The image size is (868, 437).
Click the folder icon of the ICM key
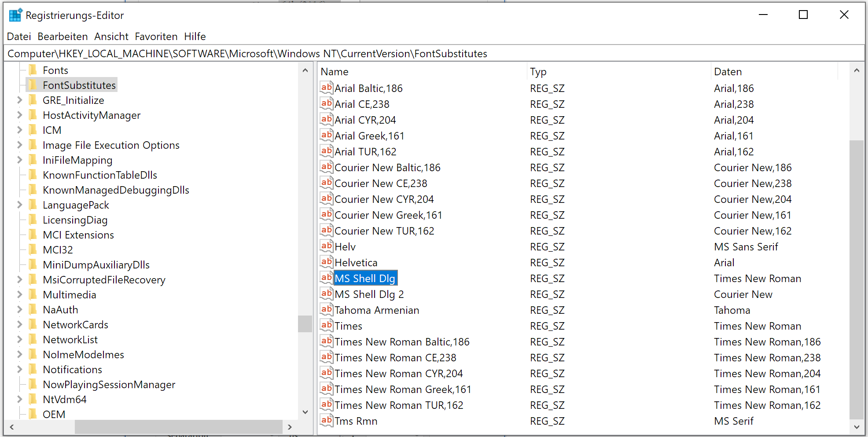point(33,130)
